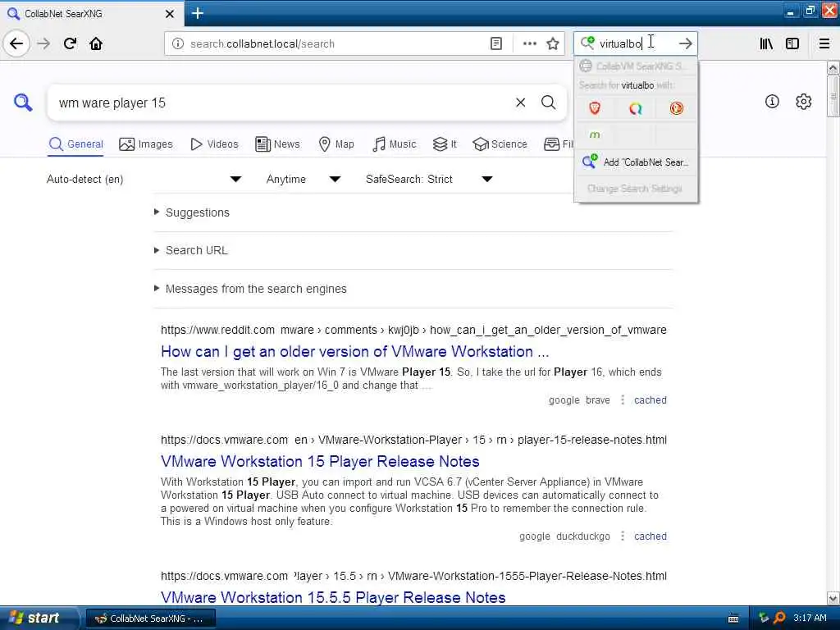
Task: Toggle reader view in the address bar
Action: [496, 43]
